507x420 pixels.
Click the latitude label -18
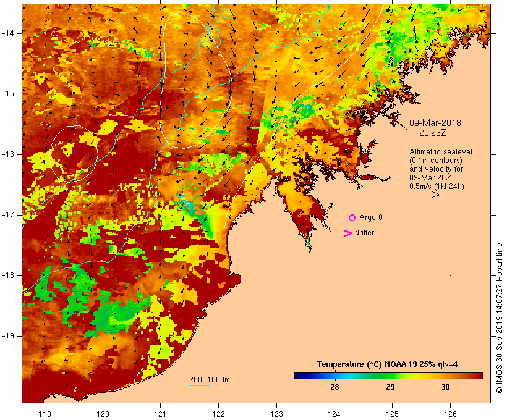click(8, 275)
